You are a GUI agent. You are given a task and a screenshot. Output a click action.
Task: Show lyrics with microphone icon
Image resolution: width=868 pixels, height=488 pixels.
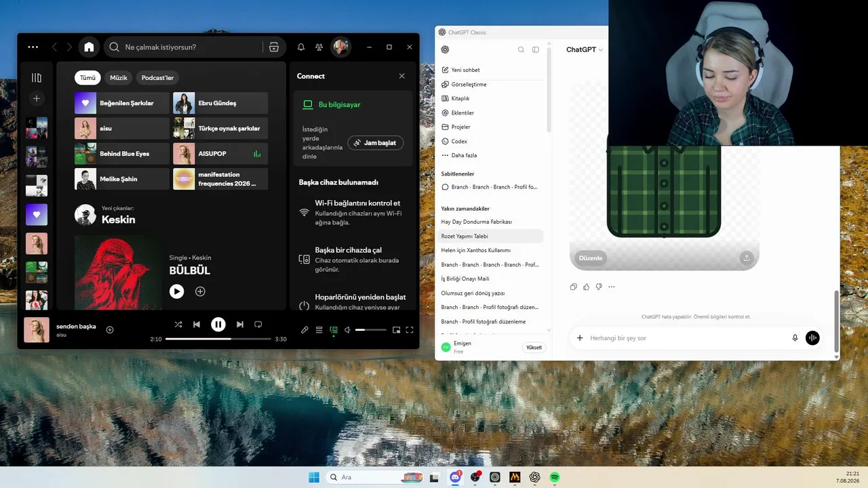pyautogui.click(x=304, y=330)
